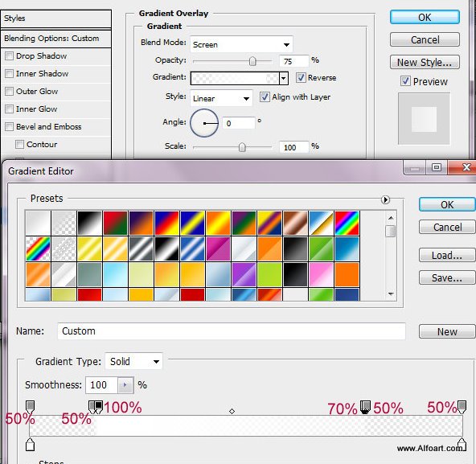
Task: Click the Load... button
Action: click(447, 255)
